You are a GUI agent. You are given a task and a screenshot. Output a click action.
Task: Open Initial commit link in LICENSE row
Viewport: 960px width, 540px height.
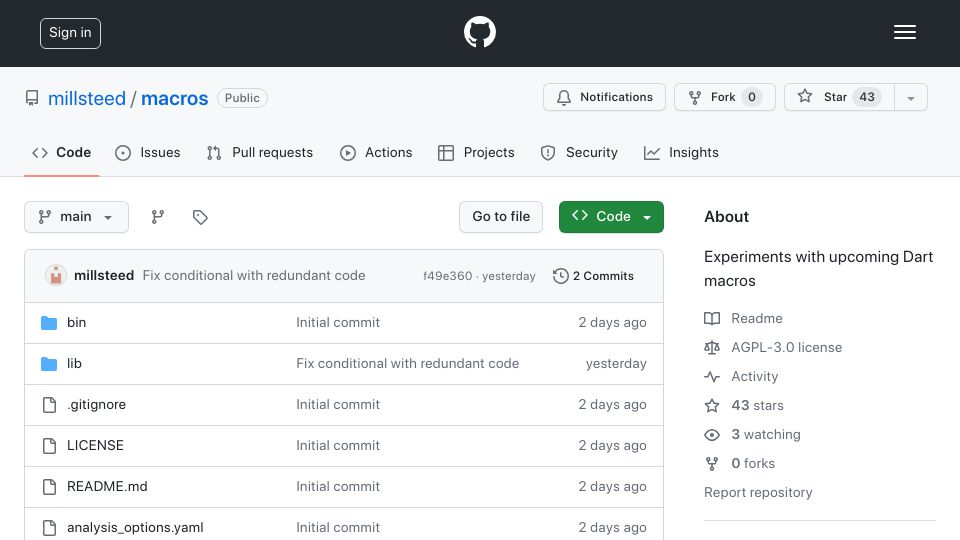tap(338, 446)
